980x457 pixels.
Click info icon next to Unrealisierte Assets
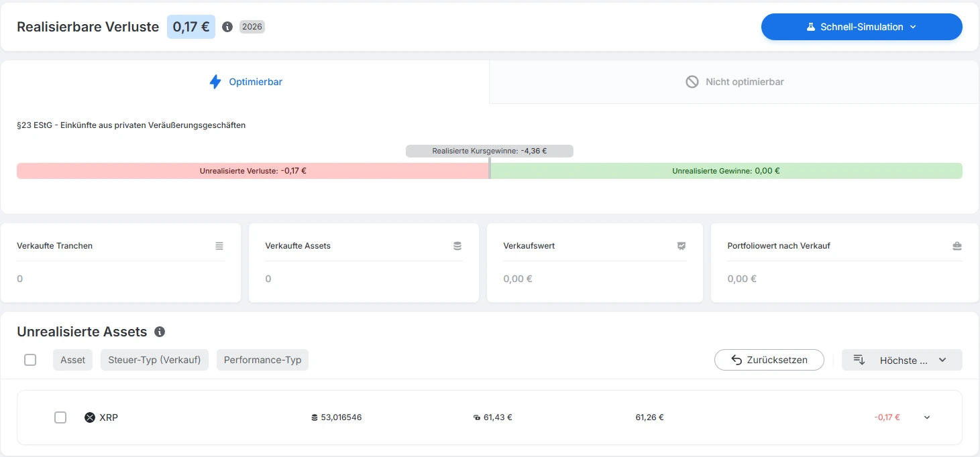160,332
